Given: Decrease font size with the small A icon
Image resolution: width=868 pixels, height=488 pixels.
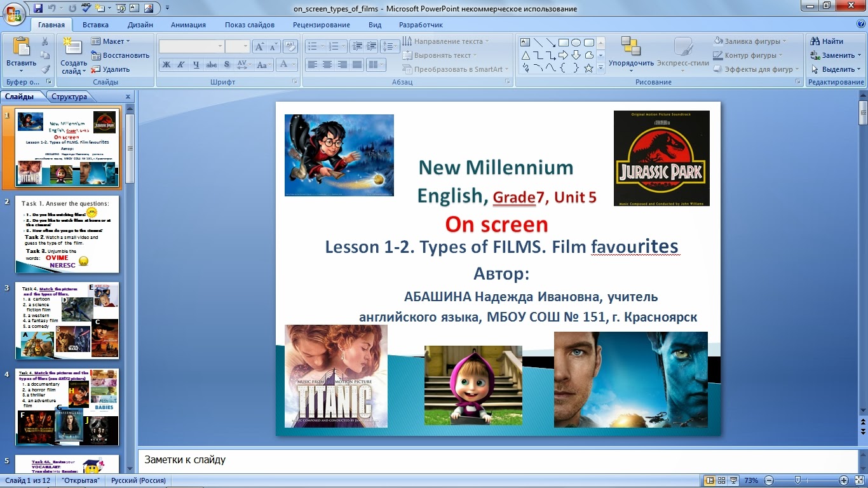Looking at the screenshot, I should pyautogui.click(x=273, y=46).
